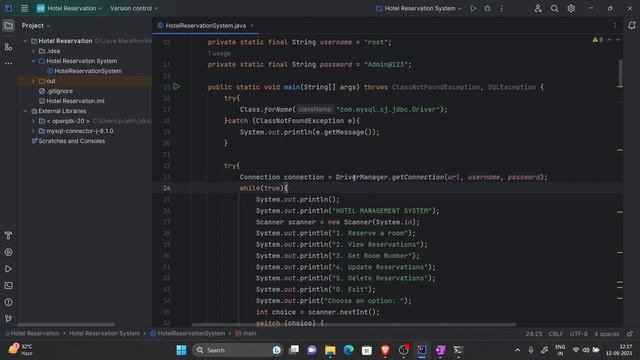Open File Explorer from taskbar
The image size is (640, 360).
click(330, 350)
